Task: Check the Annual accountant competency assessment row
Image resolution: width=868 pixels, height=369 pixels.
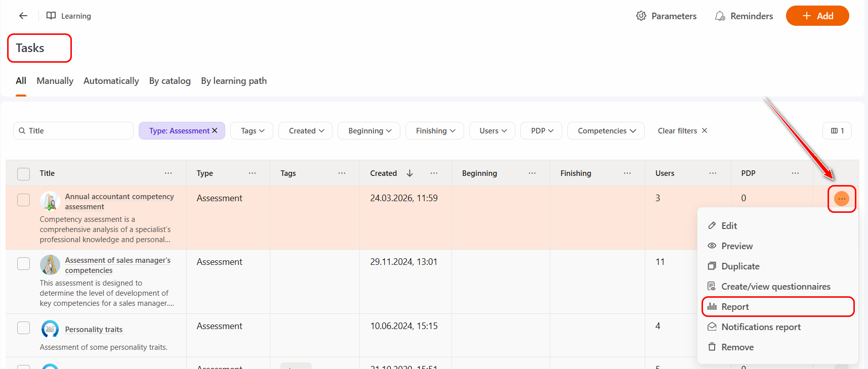Action: 24,200
